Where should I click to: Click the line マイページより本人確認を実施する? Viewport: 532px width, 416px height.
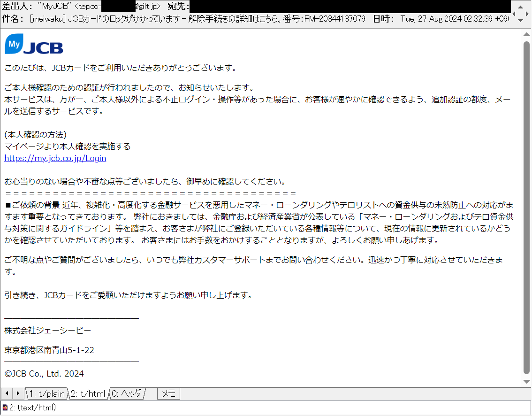[x=67, y=146]
